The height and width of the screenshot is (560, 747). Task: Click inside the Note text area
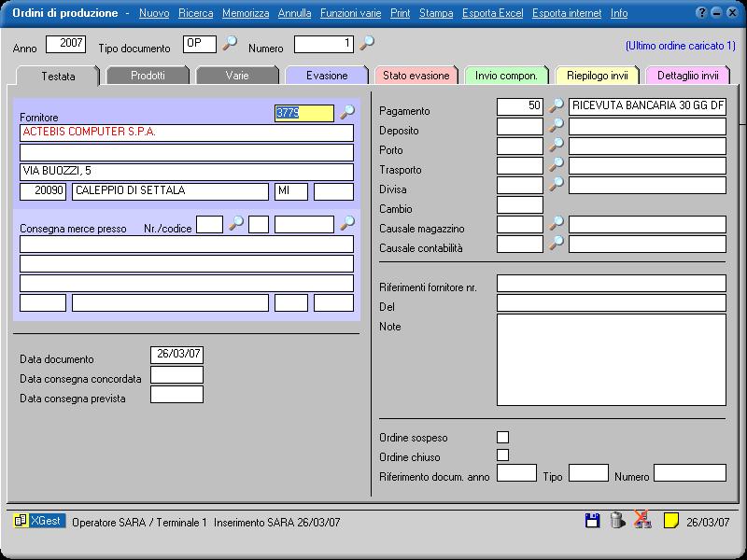612,360
